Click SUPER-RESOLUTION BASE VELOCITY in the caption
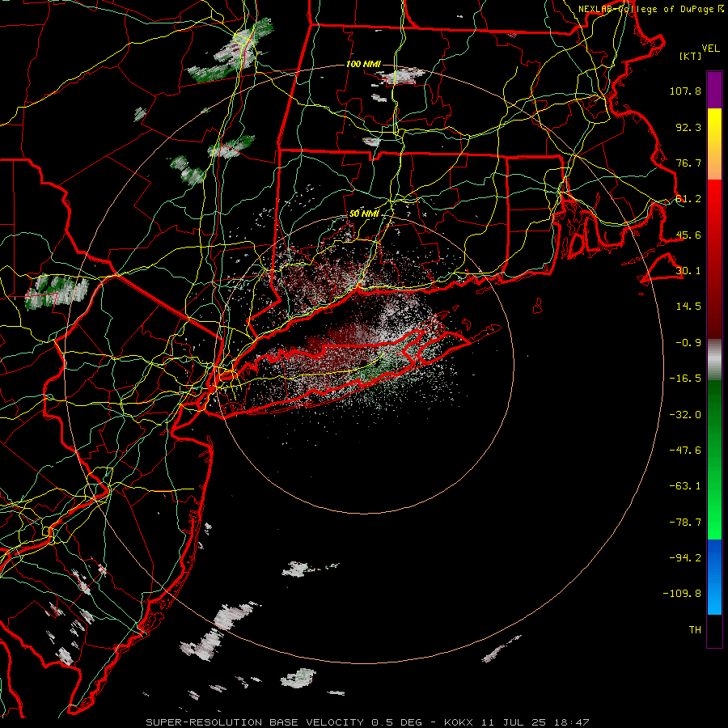 point(255,722)
